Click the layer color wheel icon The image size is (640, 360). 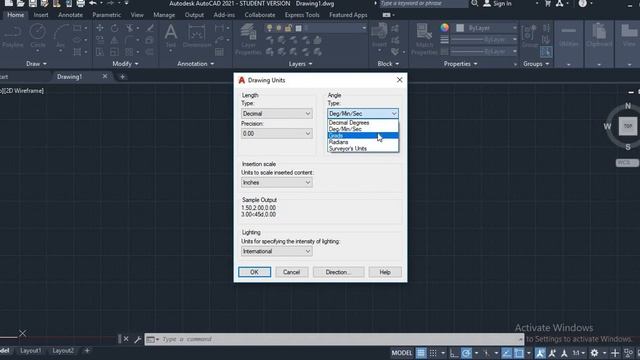click(x=444, y=28)
